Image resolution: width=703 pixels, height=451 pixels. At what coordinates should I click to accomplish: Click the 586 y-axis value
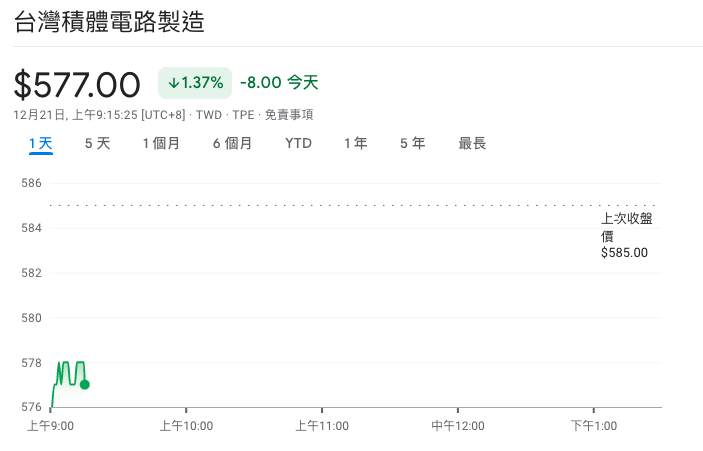(31, 183)
